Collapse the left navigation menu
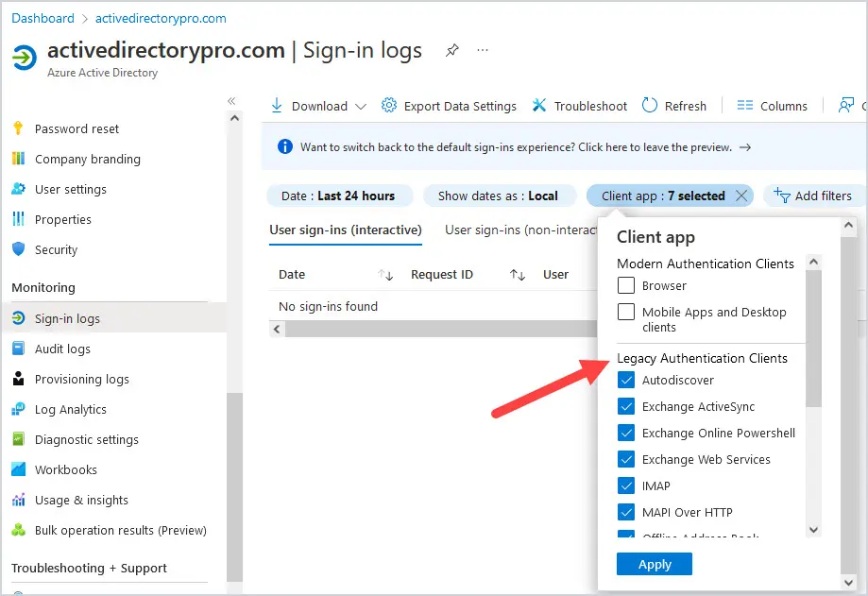The height and width of the screenshot is (596, 868). pyautogui.click(x=231, y=101)
